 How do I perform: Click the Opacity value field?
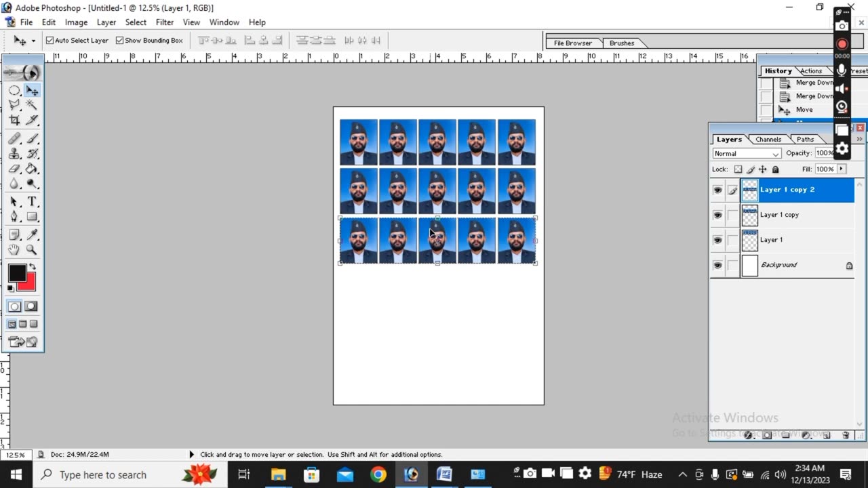[x=825, y=153]
